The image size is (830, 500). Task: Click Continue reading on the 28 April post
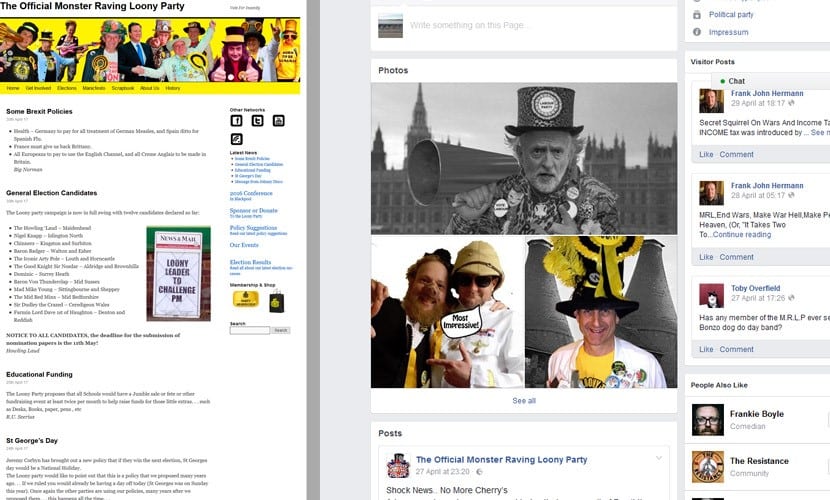coord(742,234)
